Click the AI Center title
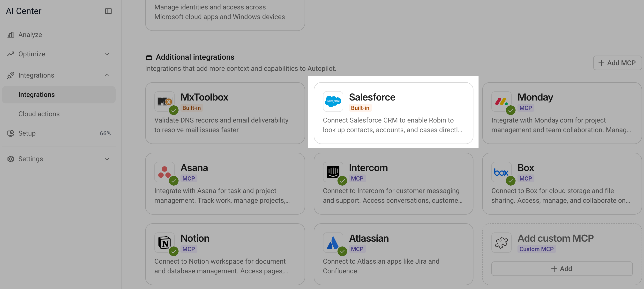 (x=23, y=11)
